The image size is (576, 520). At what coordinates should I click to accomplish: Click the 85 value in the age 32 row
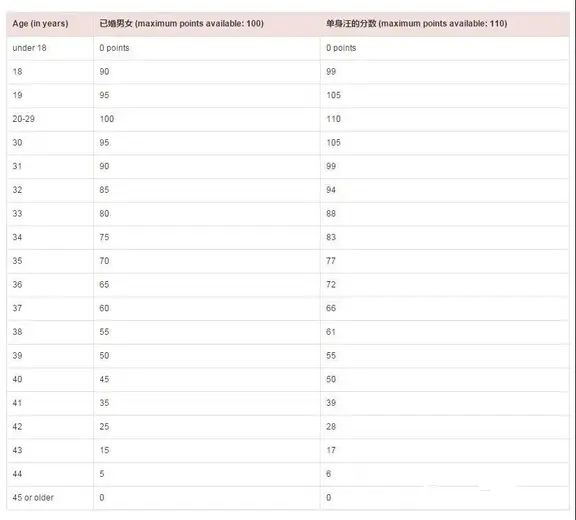point(104,190)
